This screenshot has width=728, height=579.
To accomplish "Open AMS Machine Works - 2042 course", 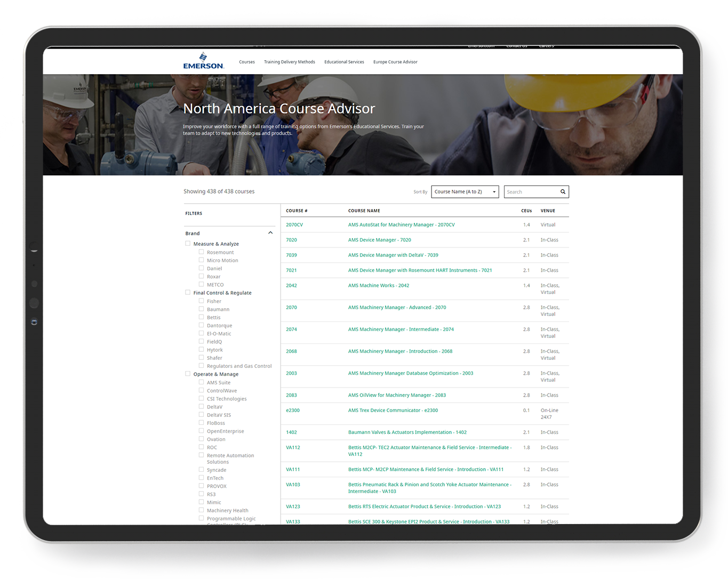I will 379,286.
